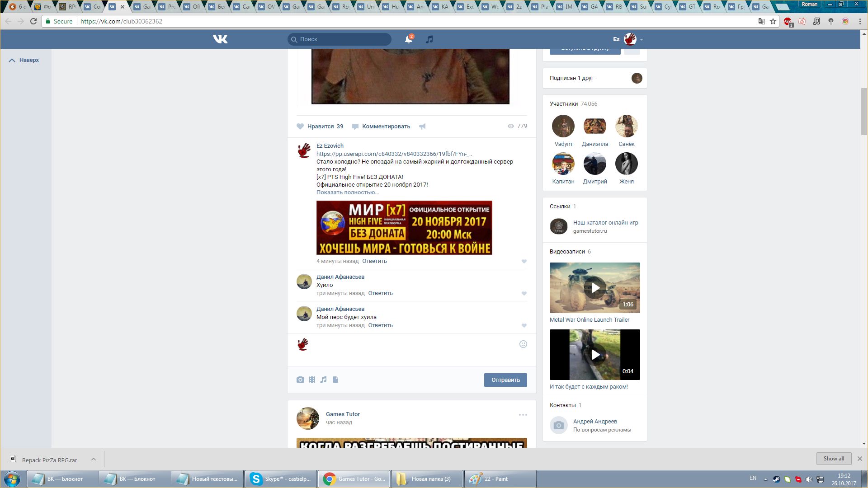Screen dimensions: 868x488
Task: Open Chrome three-dot menu
Action: 860,21
